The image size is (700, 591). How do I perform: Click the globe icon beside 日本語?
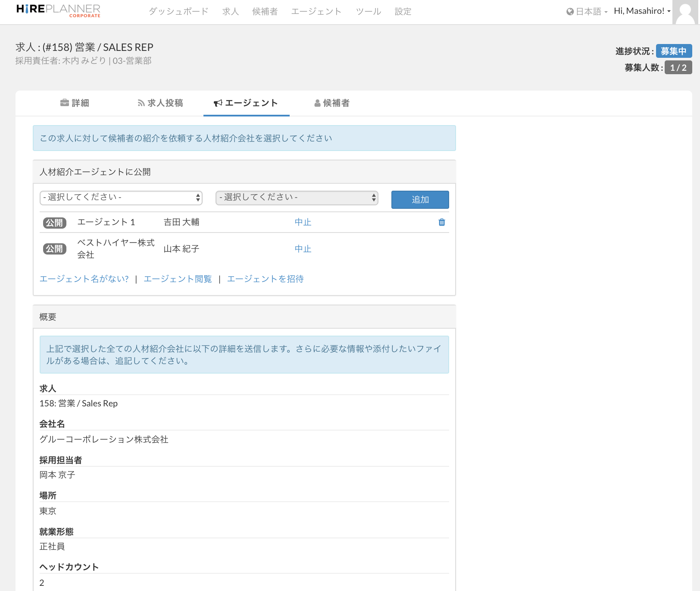coord(570,12)
